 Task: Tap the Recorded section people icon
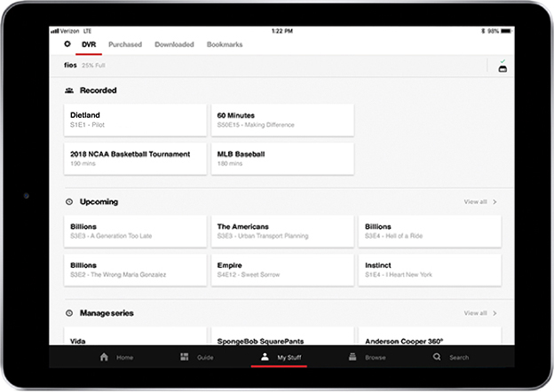[x=69, y=90]
